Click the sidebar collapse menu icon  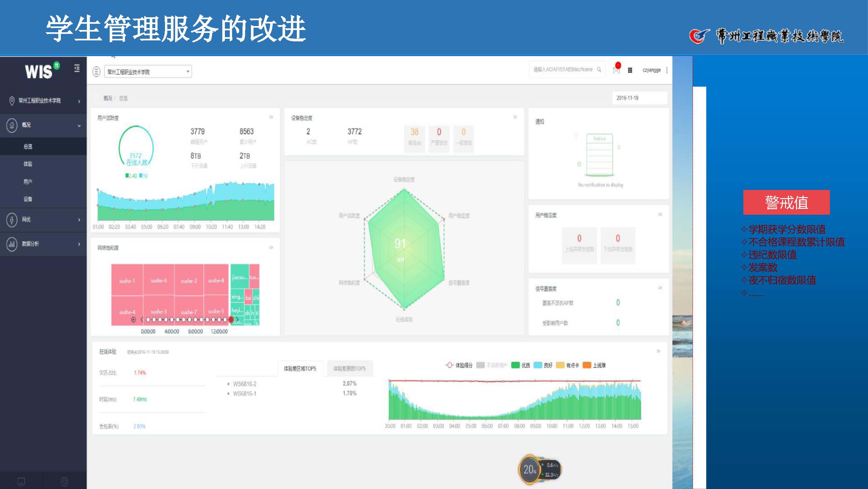coord(77,68)
